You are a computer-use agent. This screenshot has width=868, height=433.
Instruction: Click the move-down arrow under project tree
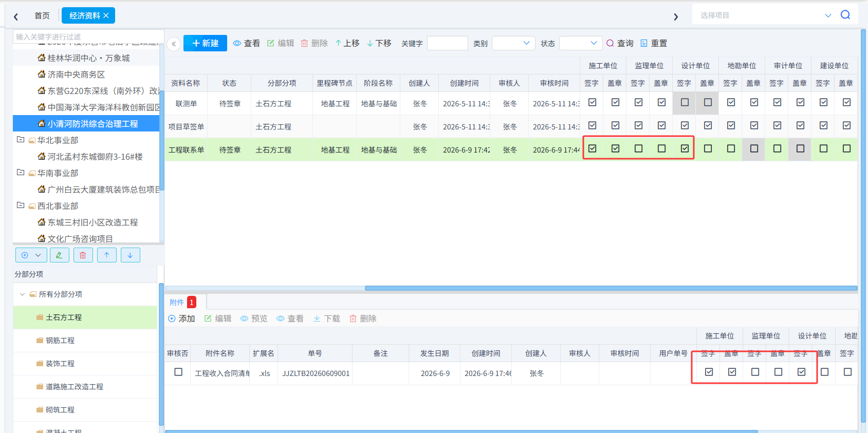tap(131, 255)
